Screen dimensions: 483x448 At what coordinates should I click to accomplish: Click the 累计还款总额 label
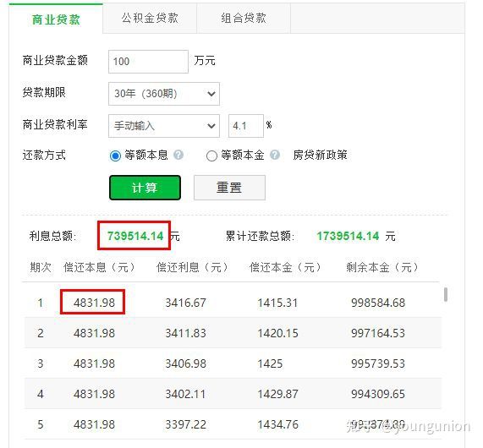point(260,236)
